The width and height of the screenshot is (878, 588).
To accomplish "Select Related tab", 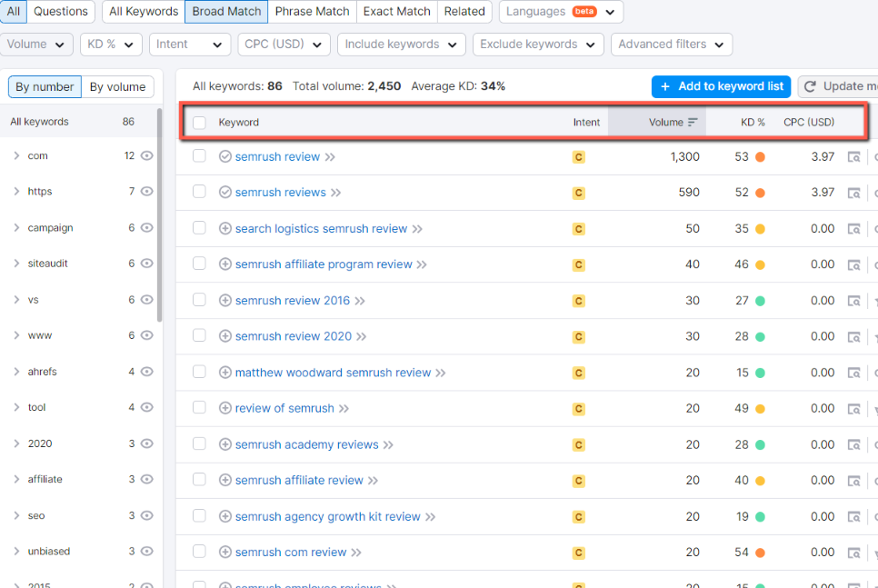I will [464, 11].
